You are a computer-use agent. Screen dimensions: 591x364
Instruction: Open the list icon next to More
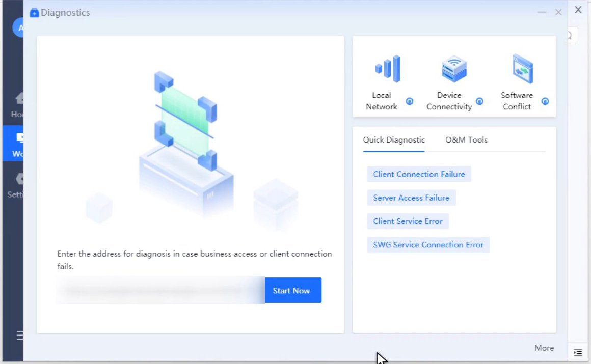(x=578, y=352)
